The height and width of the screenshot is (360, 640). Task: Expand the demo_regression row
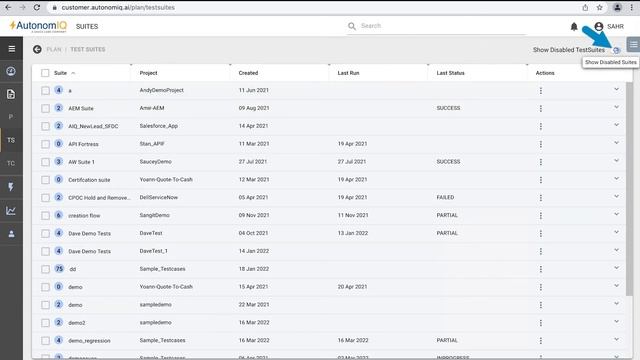[x=616, y=339]
